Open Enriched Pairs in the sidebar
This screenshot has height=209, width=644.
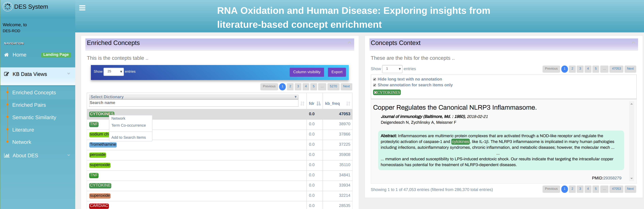[x=29, y=105]
